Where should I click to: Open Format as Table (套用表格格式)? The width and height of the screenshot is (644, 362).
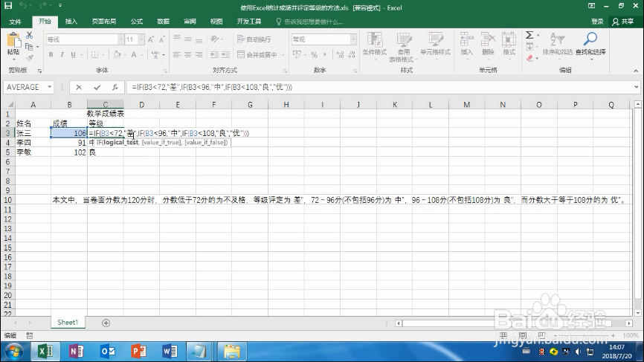pos(404,47)
